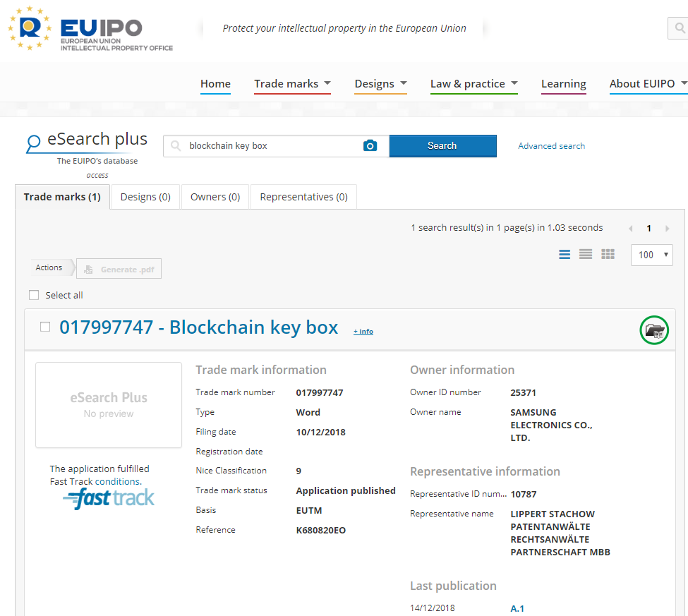Open the green-circled file folder icon

point(653,330)
